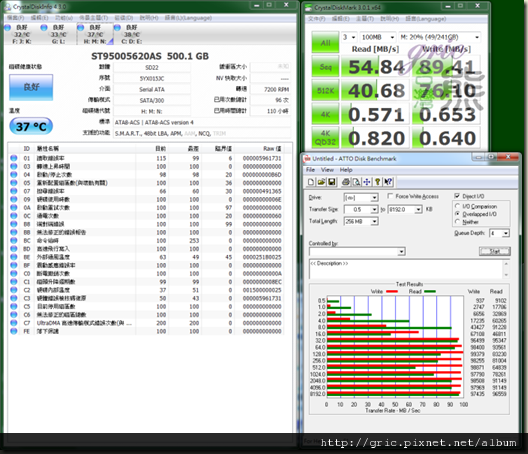Click the ATTO Disk Benchmark title bar icon
Image resolution: width=528 pixels, height=454 pixels.
pos(307,158)
